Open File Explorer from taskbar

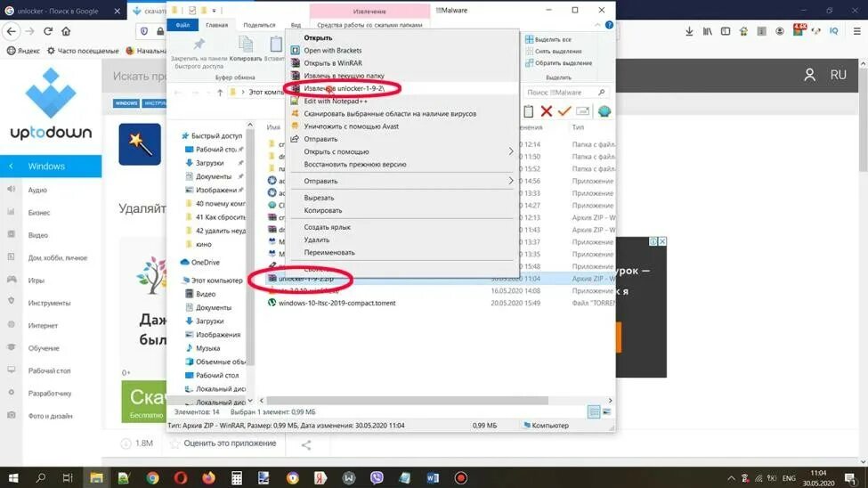pos(96,477)
